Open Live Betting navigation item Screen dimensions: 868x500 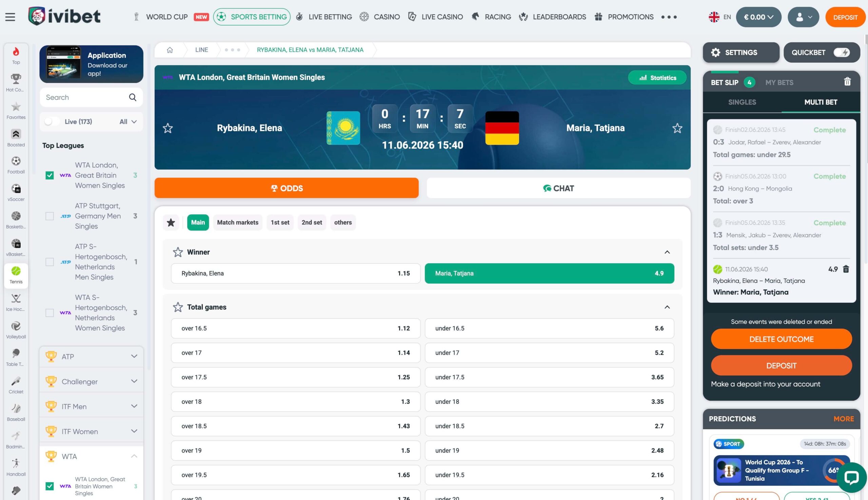324,17
